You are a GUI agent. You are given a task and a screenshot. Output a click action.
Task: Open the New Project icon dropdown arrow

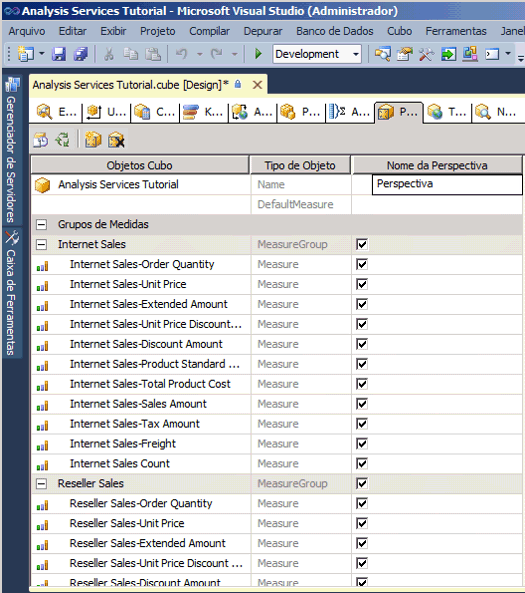[x=42, y=54]
